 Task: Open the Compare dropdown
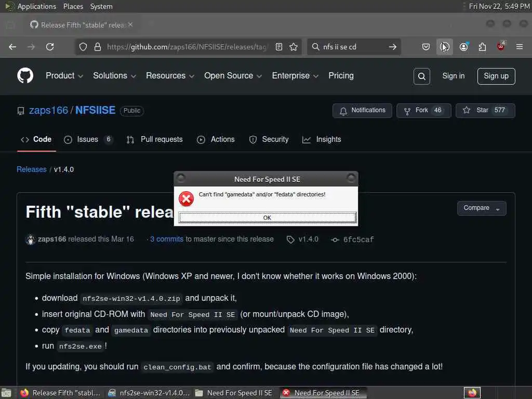click(x=482, y=208)
